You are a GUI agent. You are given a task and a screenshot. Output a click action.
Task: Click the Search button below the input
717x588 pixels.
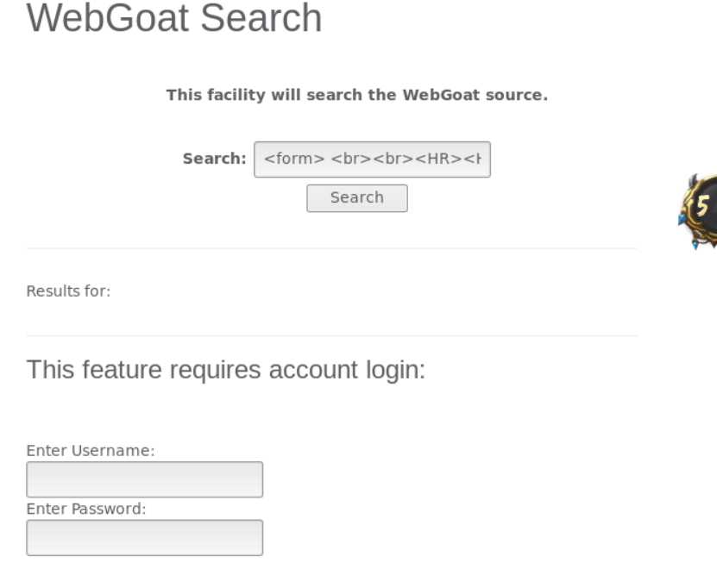point(357,198)
